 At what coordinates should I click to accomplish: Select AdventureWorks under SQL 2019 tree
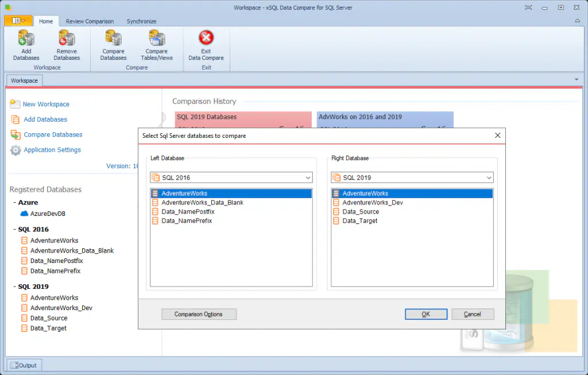click(x=55, y=297)
